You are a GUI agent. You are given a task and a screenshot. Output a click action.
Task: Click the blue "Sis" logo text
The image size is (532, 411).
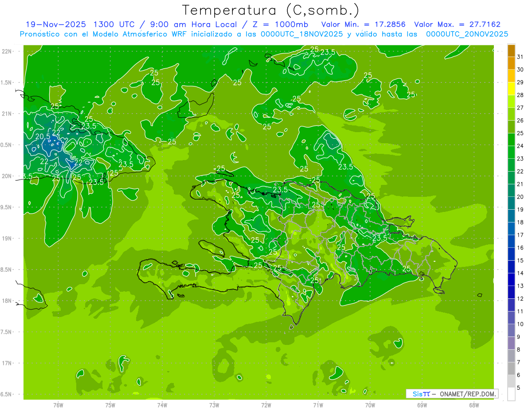pos(418,394)
